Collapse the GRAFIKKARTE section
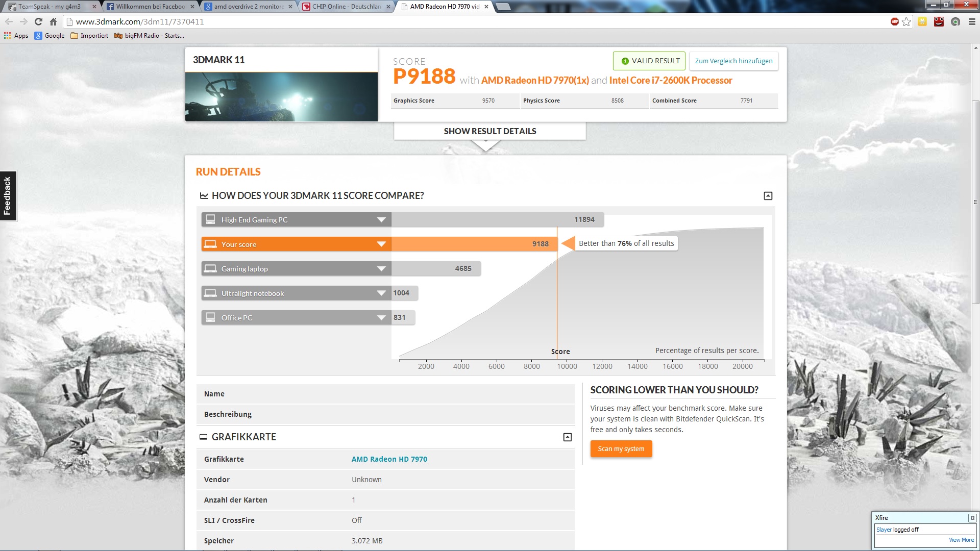The height and width of the screenshot is (551, 980). [x=567, y=437]
